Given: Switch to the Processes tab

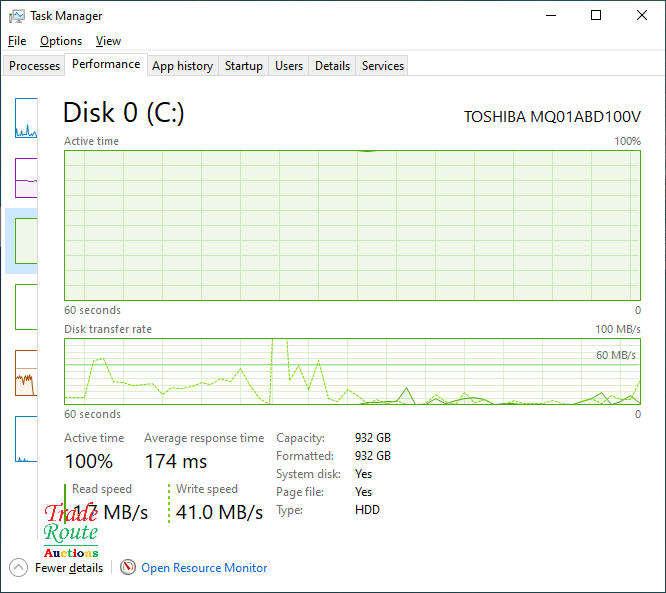Looking at the screenshot, I should tap(34, 66).
